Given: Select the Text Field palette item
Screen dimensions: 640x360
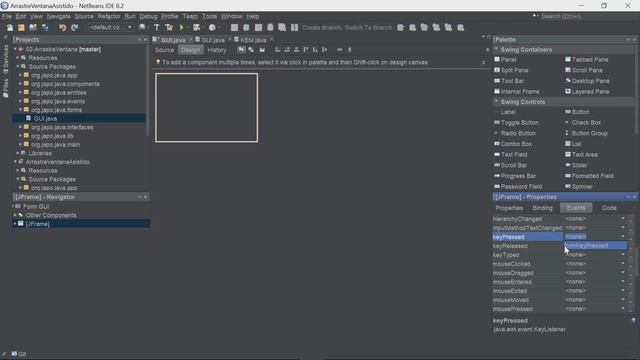Looking at the screenshot, I should coord(511,155).
